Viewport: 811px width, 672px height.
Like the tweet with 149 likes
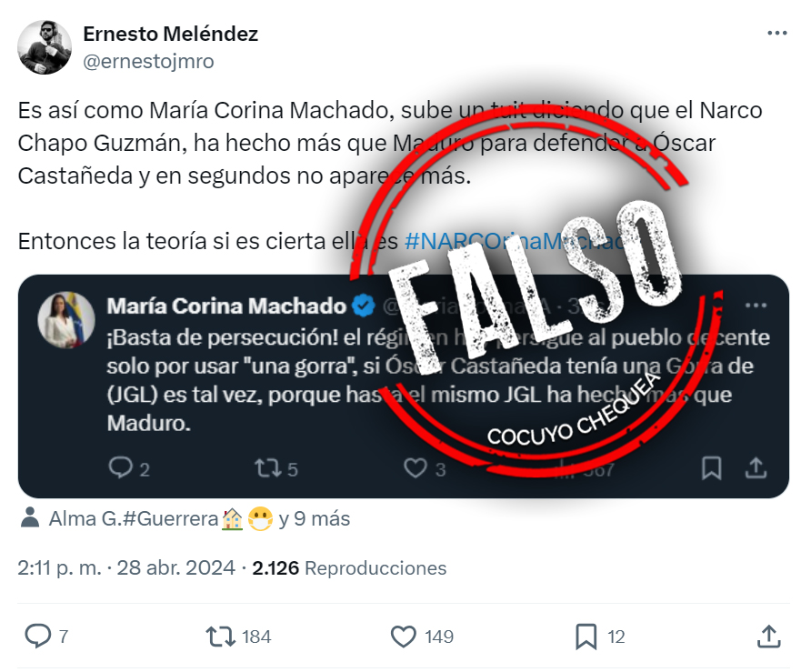pos(404,637)
